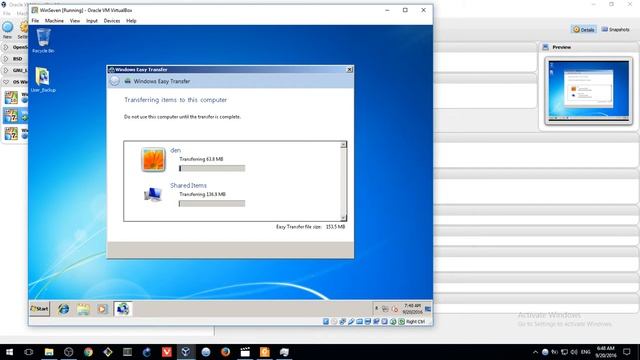Screen dimensions: 640x360
Task: Expand the BSD group in VirtualBox Manager
Action: click(x=5, y=59)
